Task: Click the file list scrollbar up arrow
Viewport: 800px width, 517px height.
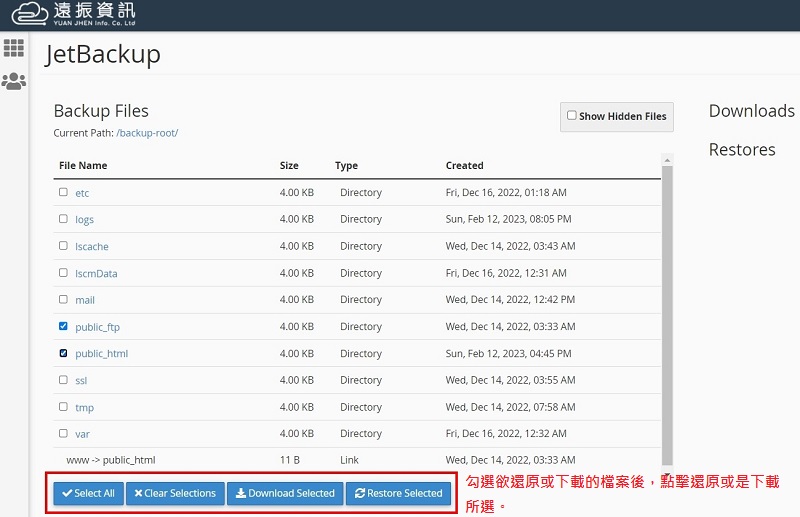Action: click(x=667, y=160)
